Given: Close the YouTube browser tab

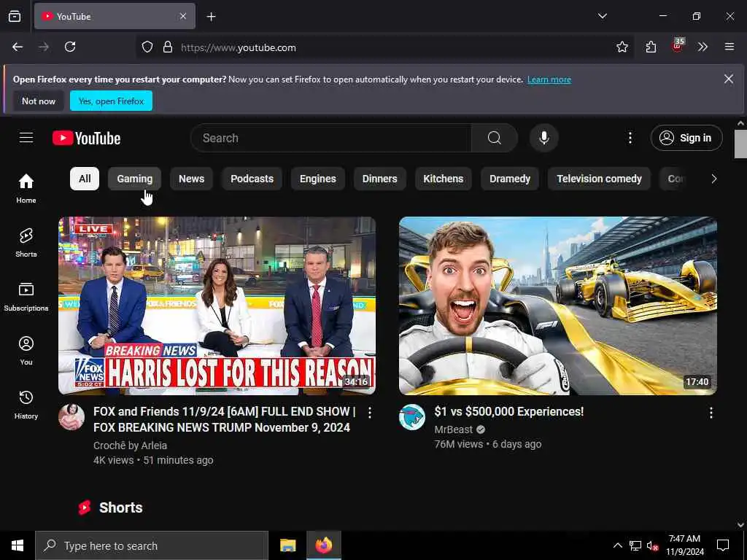Looking at the screenshot, I should click(183, 16).
